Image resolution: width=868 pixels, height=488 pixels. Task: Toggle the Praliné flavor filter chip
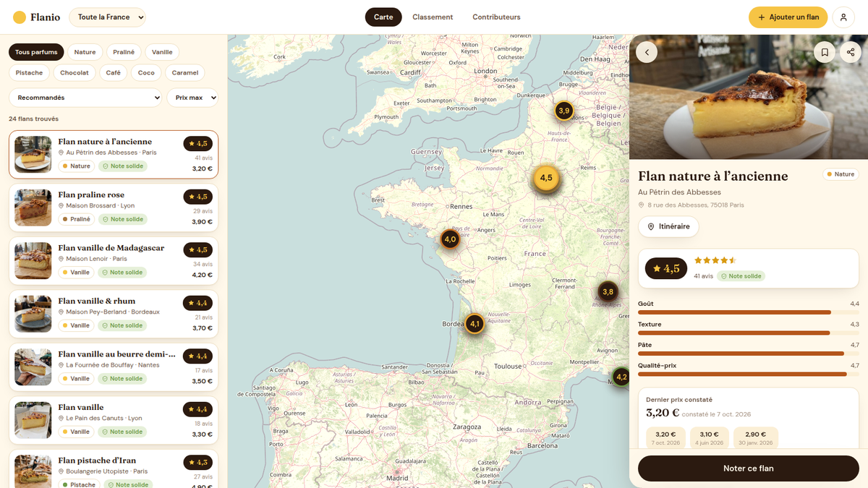click(x=124, y=52)
